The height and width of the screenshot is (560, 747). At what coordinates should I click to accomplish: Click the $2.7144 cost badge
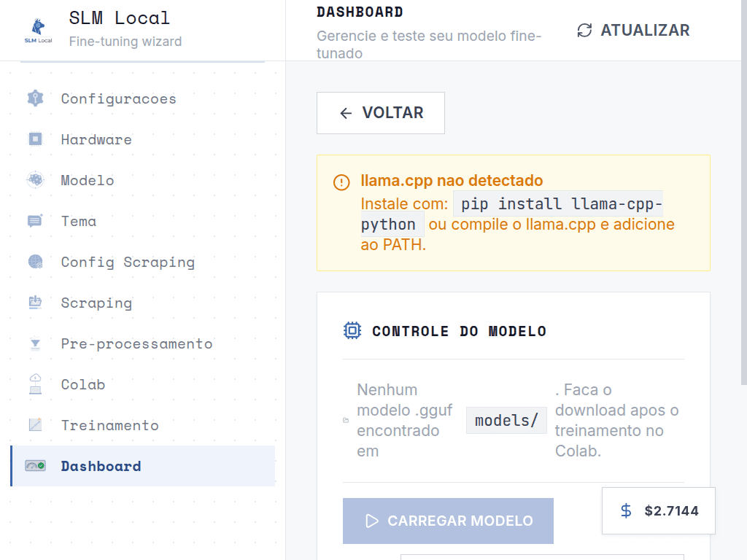click(x=659, y=510)
